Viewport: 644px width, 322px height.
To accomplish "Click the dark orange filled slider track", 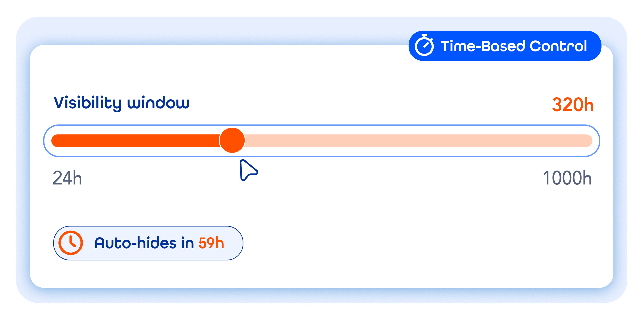I will 135,141.
